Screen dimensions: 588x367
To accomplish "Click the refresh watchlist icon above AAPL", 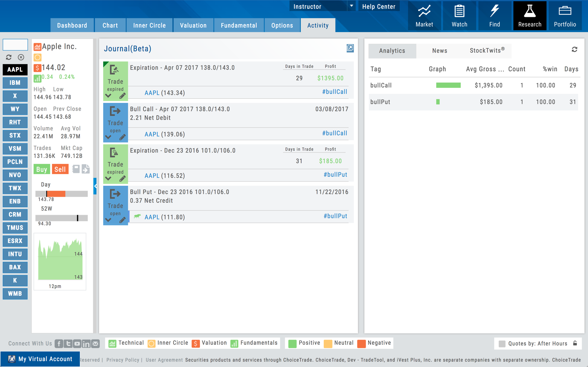I will (x=9, y=57).
